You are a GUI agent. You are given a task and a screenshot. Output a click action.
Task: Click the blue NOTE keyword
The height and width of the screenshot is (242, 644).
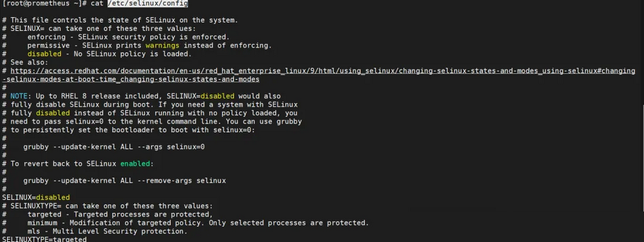[19, 96]
